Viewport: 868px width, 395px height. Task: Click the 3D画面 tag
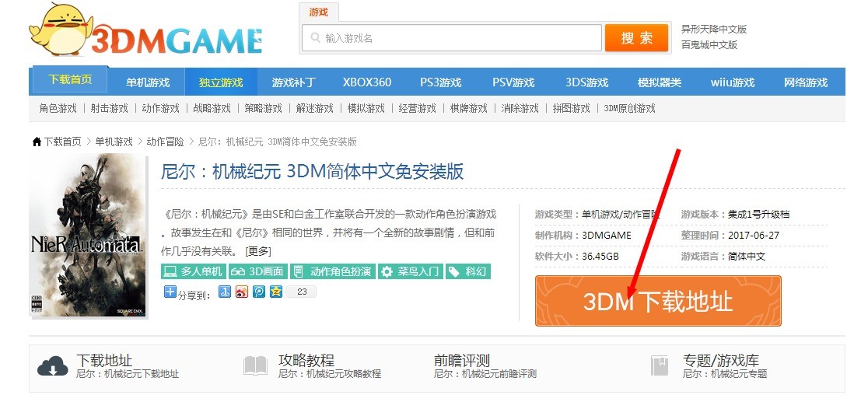257,271
